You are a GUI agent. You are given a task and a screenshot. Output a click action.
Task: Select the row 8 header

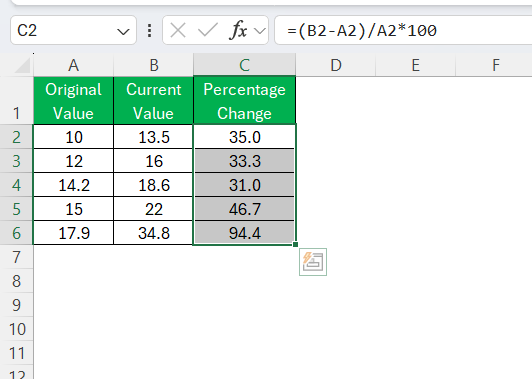(16, 281)
